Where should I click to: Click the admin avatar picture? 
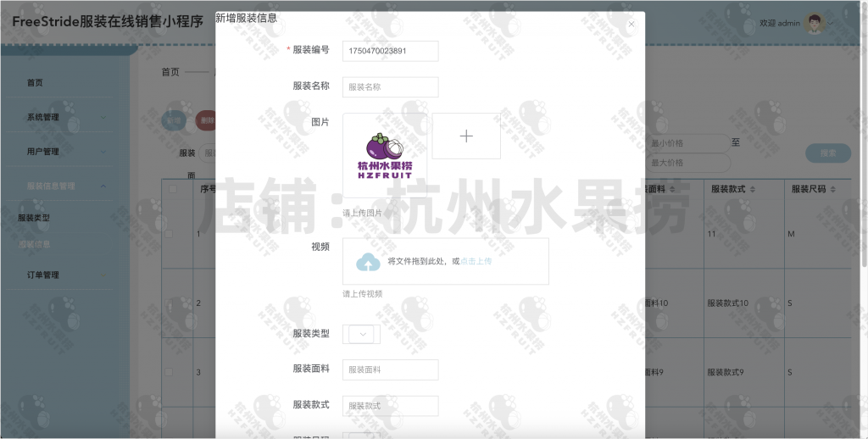[815, 23]
